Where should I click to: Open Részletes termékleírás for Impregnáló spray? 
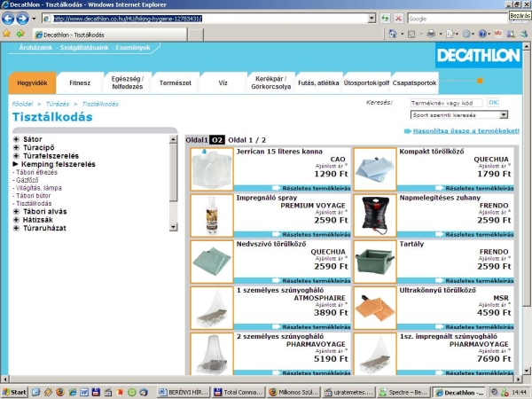[x=316, y=234]
